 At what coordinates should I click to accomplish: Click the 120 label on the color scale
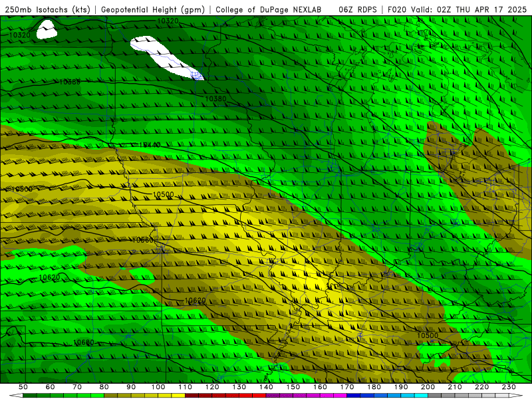212,387
